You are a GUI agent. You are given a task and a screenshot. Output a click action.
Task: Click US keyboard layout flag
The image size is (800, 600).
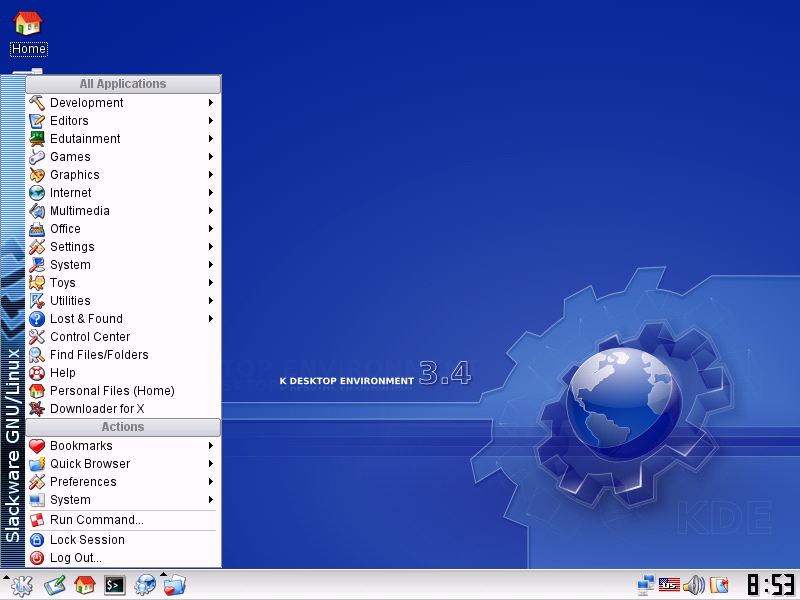pos(669,584)
